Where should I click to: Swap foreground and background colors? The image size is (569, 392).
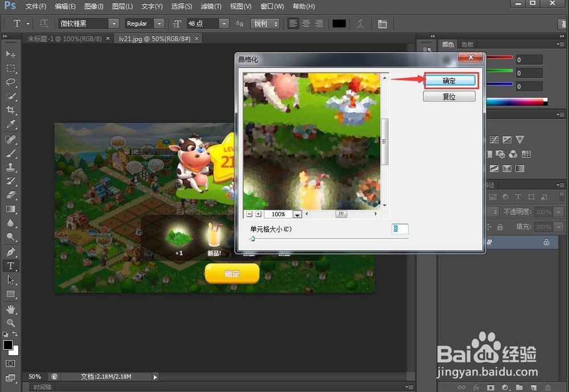[x=15, y=334]
